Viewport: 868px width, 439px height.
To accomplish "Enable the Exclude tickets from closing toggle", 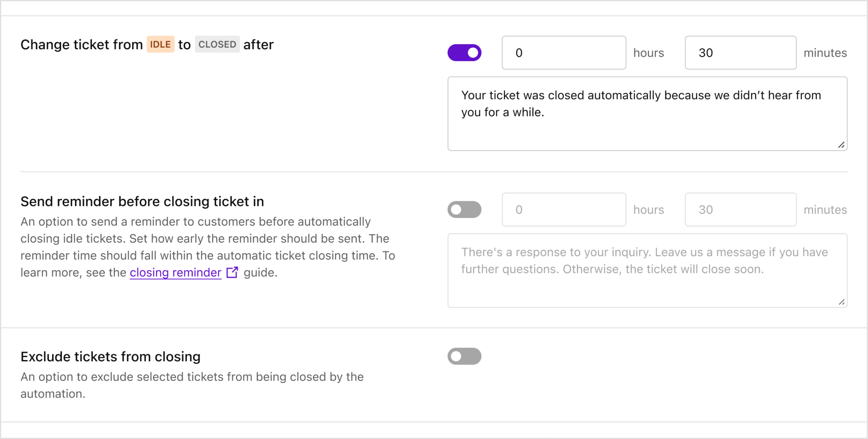I will [x=465, y=356].
